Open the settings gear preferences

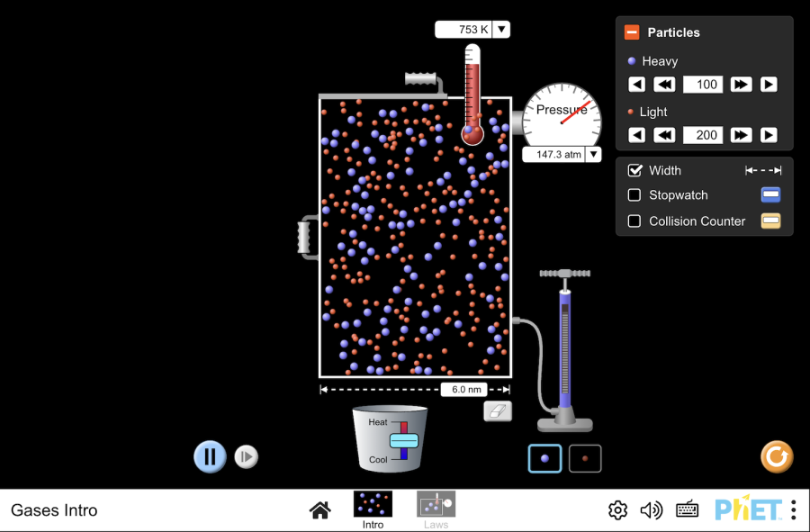[617, 510]
